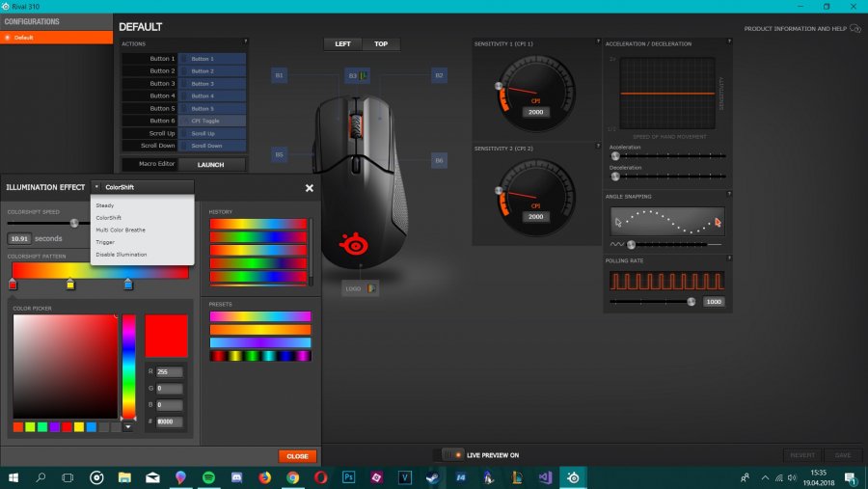Toggle the Live Preview On switch

click(x=453, y=455)
